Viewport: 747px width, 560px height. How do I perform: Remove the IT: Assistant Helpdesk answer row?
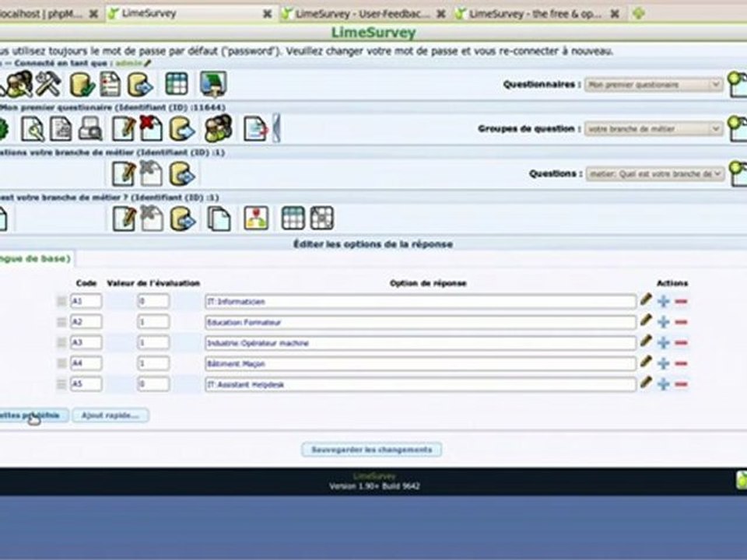tap(682, 384)
